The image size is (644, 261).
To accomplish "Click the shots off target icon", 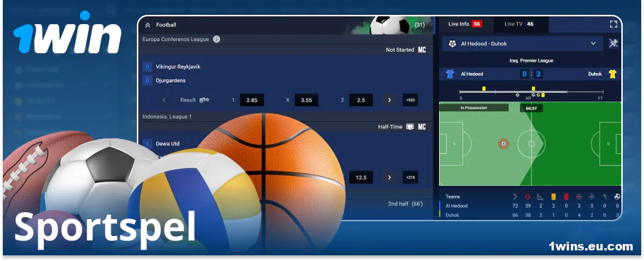I will (592, 197).
